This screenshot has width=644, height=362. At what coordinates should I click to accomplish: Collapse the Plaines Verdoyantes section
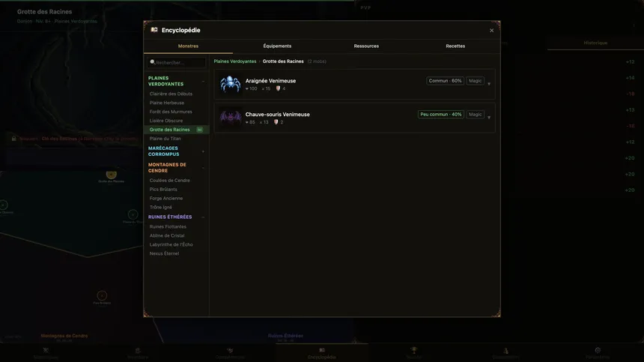coord(203,82)
